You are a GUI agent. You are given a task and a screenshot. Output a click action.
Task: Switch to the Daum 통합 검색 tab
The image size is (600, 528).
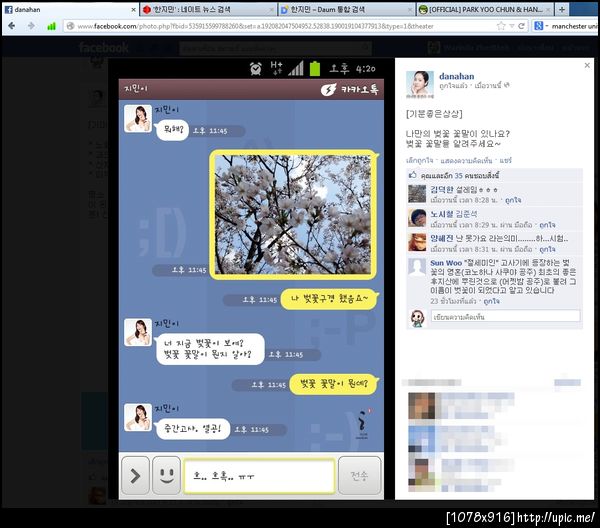[x=347, y=10]
